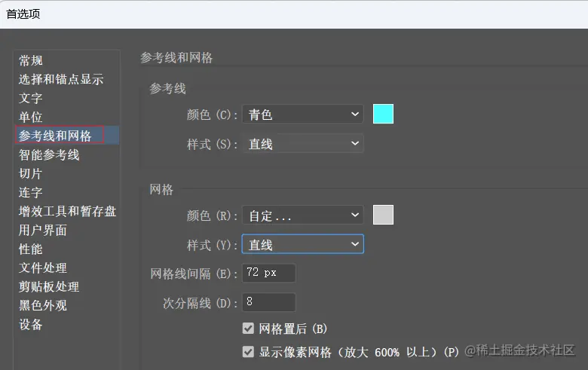Select 常规 in the preferences list
Image resolution: width=588 pixels, height=370 pixels.
coord(31,60)
